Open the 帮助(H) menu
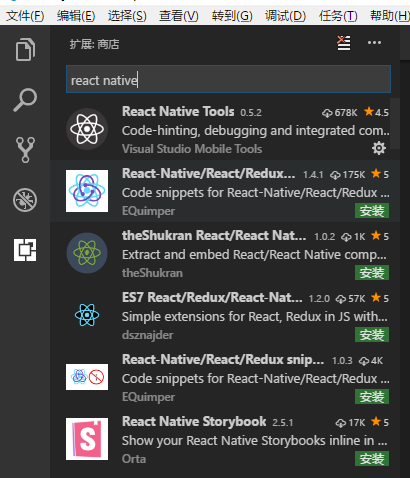Screen dimensions: 410x478 tap(390, 16)
